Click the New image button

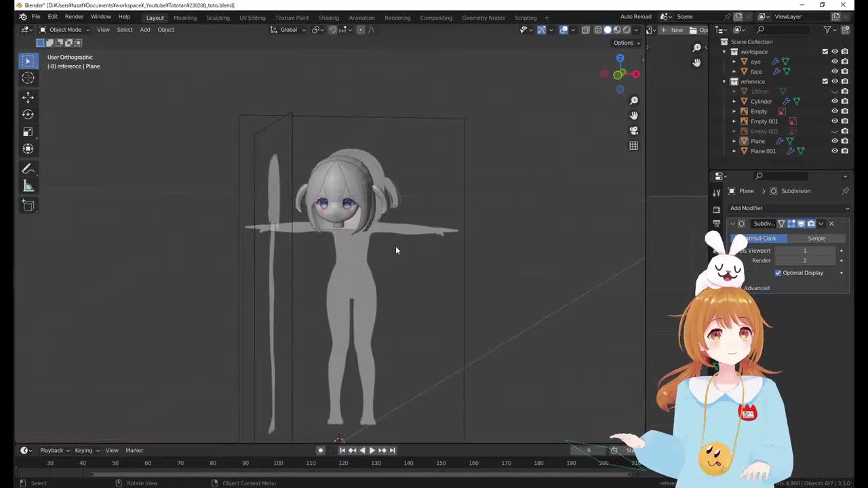pos(673,30)
